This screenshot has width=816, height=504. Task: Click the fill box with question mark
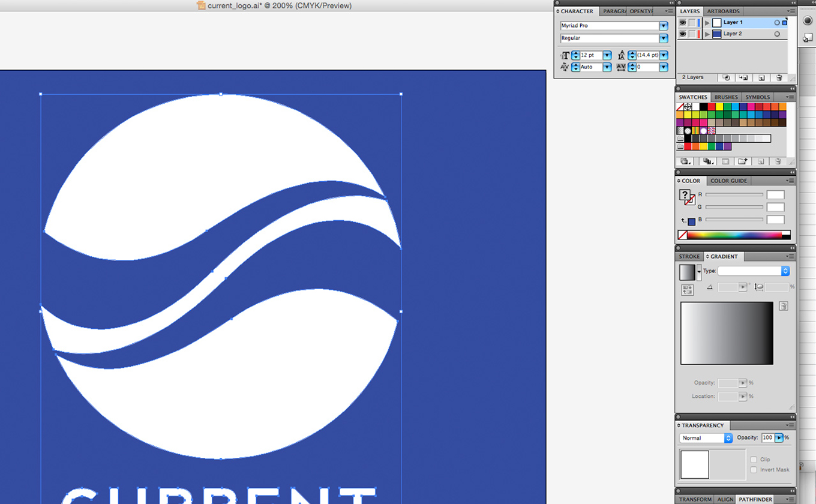coord(685,194)
